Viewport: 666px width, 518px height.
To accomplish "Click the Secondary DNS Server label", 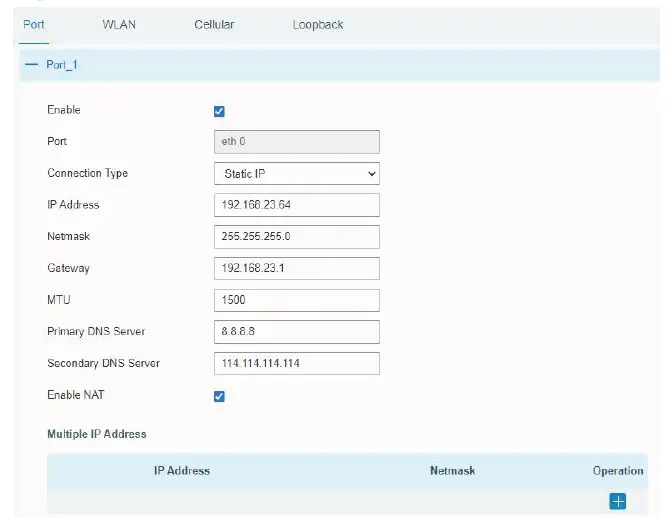I will click(104, 363).
